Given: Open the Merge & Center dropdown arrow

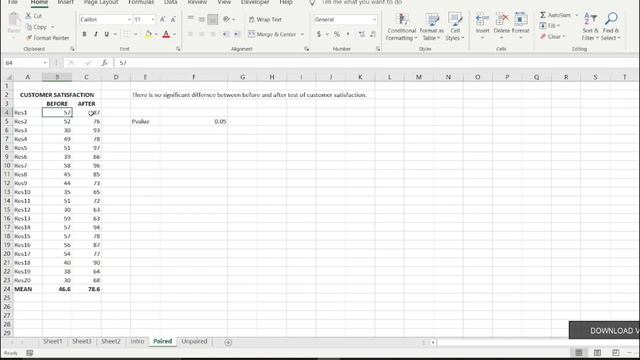Looking at the screenshot, I should pyautogui.click(x=302, y=34).
